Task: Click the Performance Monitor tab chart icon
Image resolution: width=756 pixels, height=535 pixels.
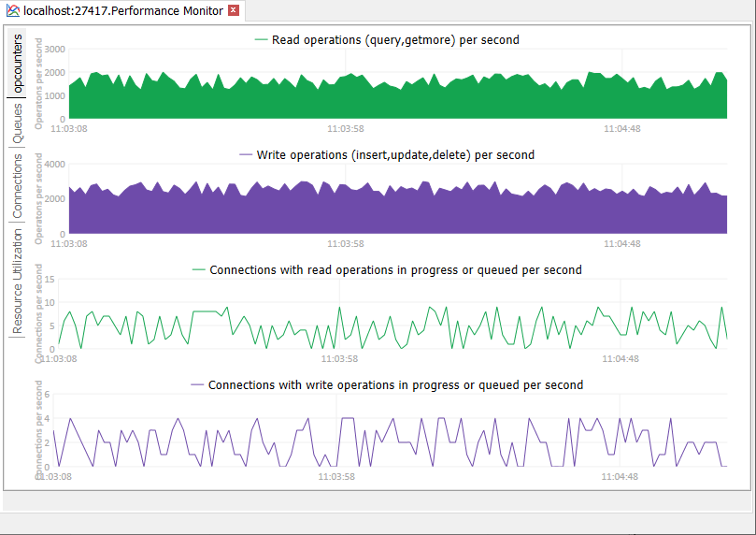Action: click(12, 11)
